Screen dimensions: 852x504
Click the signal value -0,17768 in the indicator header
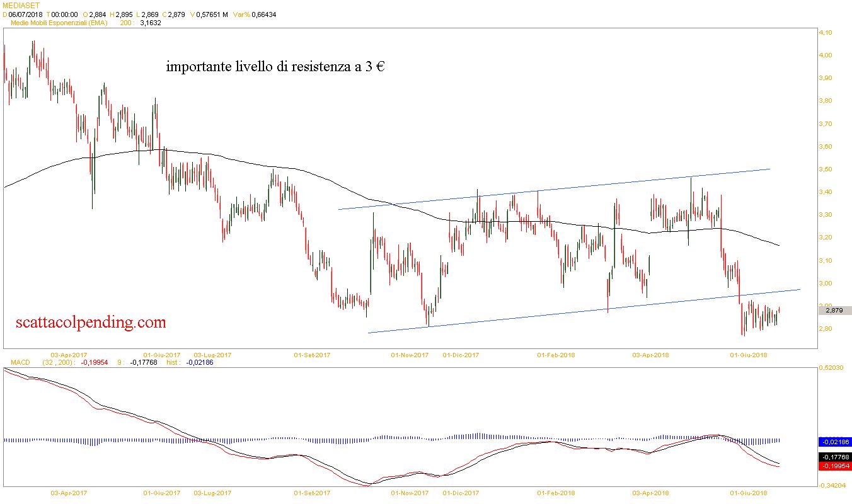(x=144, y=363)
